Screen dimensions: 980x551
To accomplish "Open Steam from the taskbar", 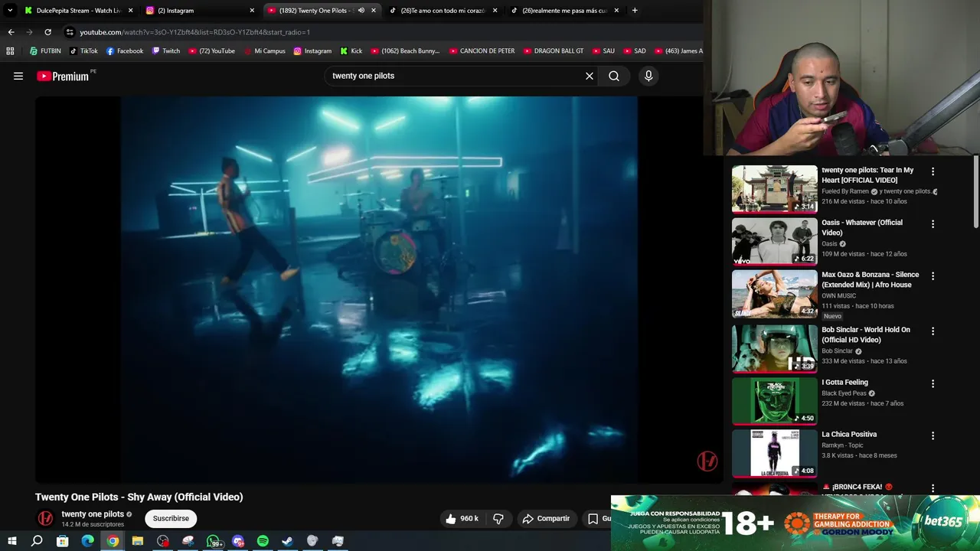I will coord(287,541).
